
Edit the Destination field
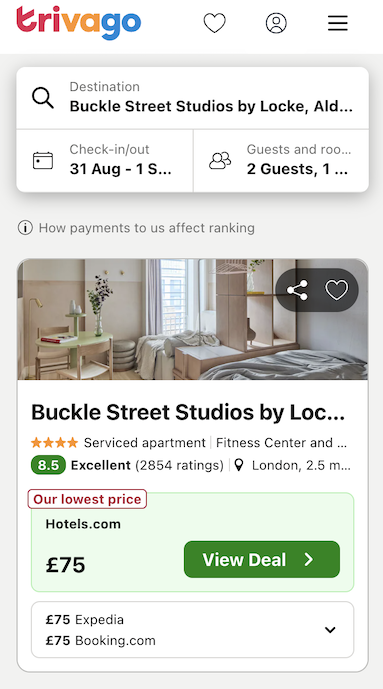click(192, 98)
